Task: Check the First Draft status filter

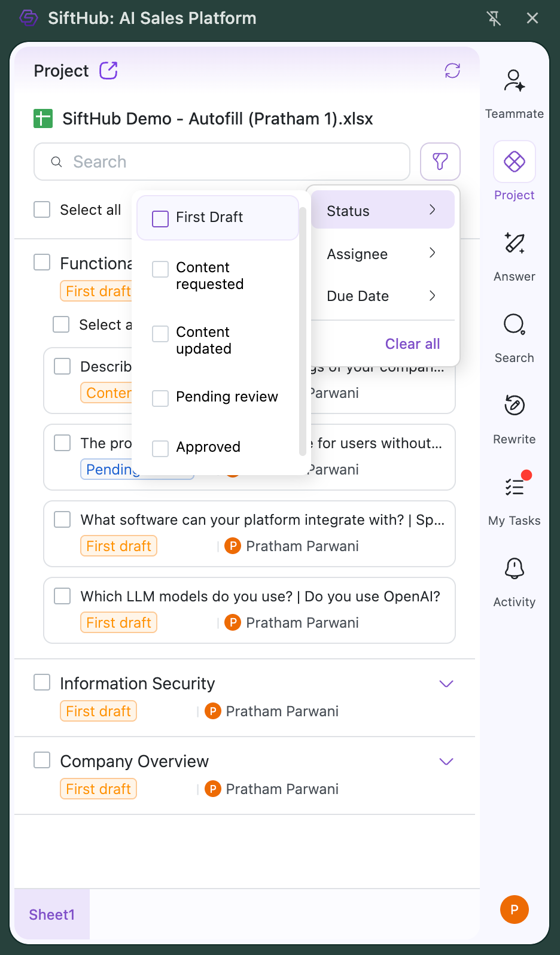Action: pos(160,218)
